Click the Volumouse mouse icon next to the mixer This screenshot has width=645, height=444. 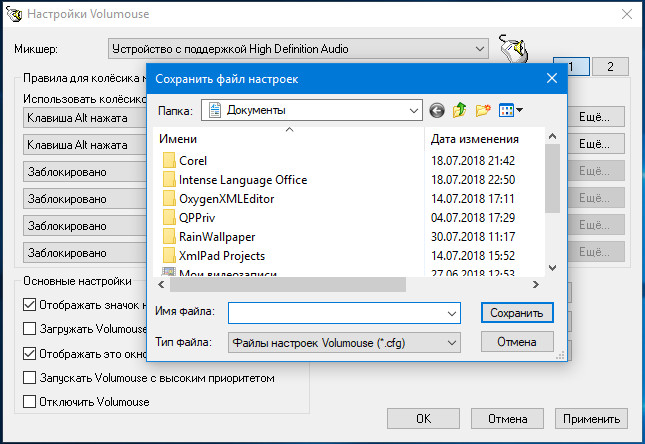pos(513,49)
